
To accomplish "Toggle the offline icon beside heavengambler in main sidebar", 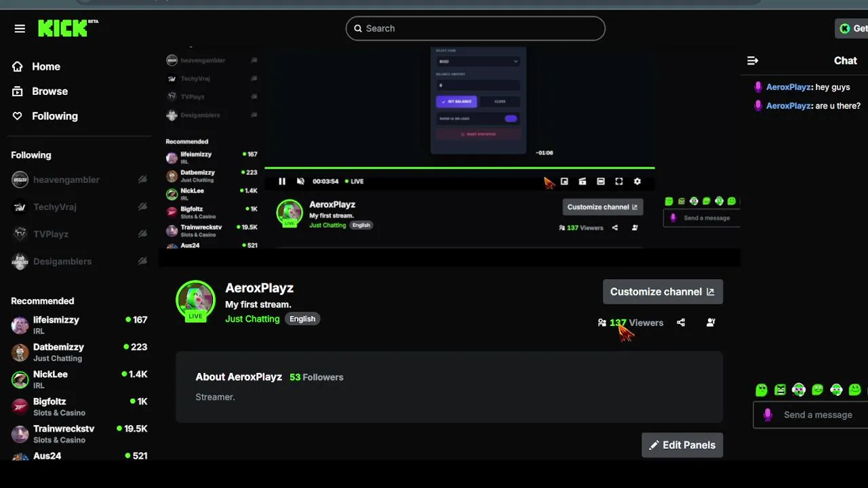I will [x=142, y=180].
